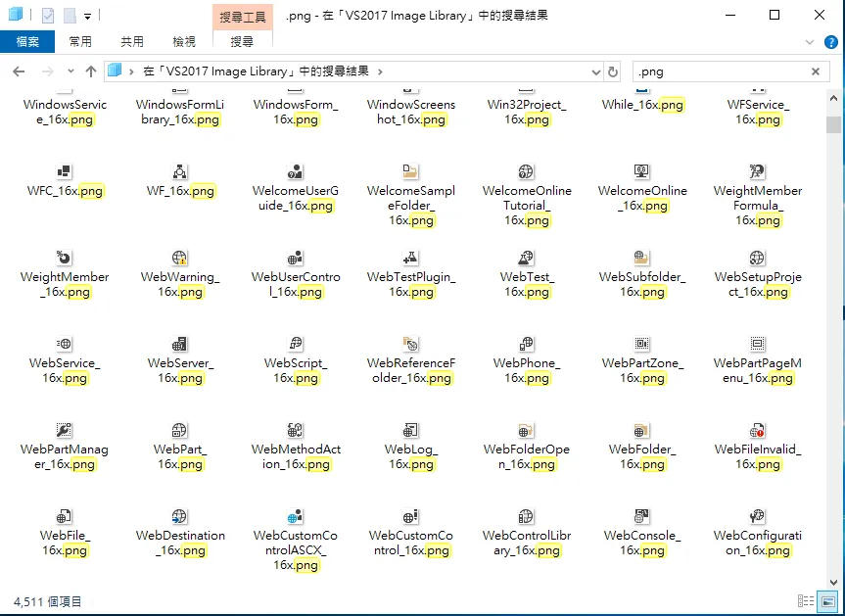
Task: Select WebTest_16x.png icon
Action: coord(526,259)
